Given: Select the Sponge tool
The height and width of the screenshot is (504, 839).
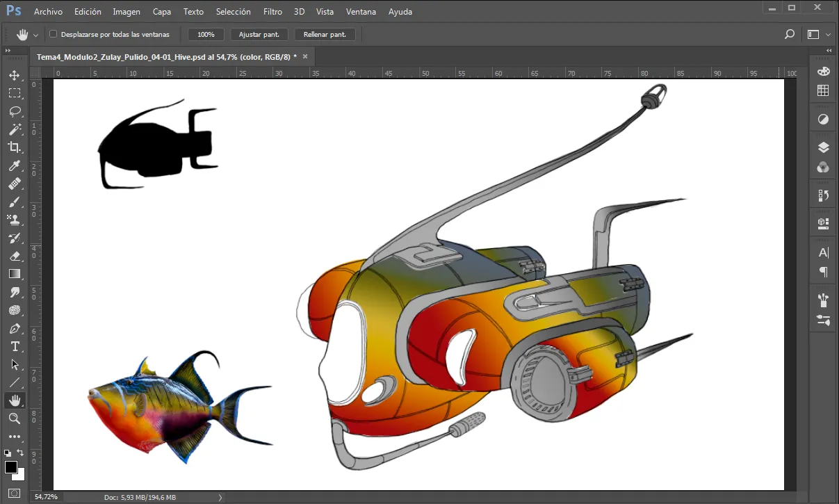Looking at the screenshot, I should (x=15, y=310).
